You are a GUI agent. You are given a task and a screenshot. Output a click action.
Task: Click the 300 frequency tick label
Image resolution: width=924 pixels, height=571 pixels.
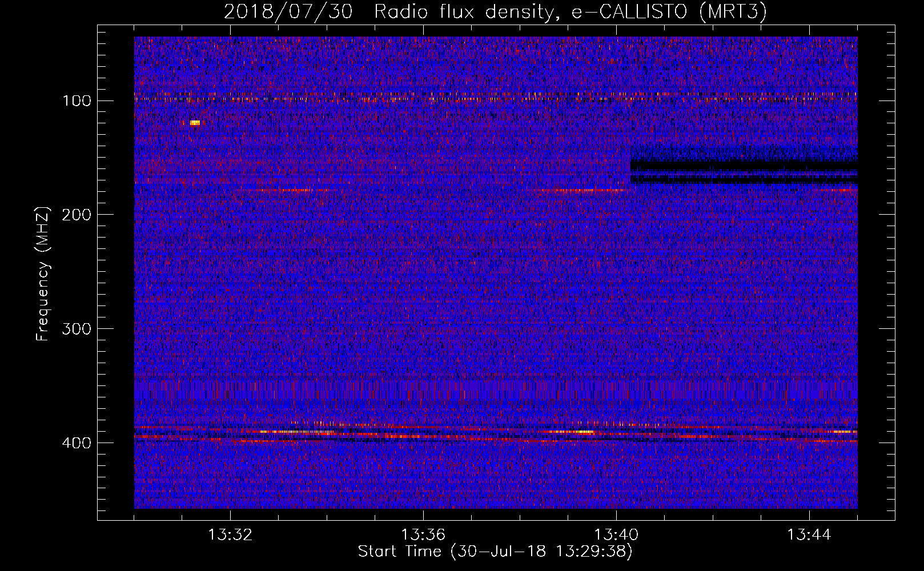[x=77, y=329]
